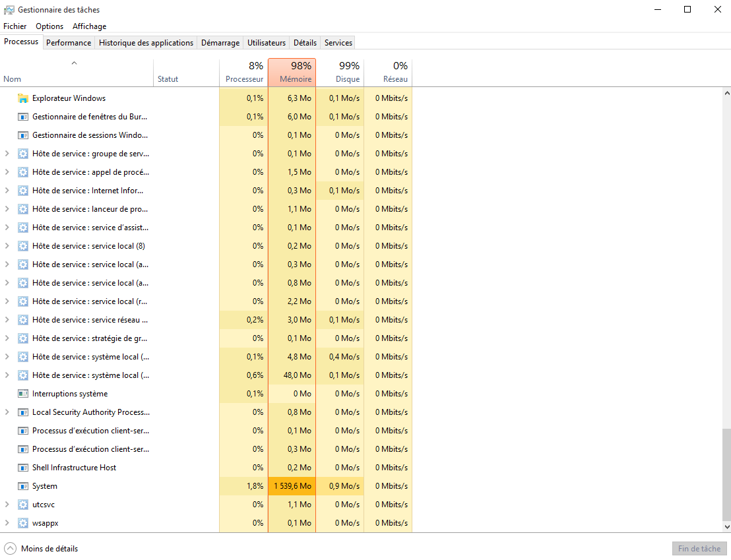Expand Hôte de service : appel de procé... row
Screen dimensions: 731x560
coord(7,172)
